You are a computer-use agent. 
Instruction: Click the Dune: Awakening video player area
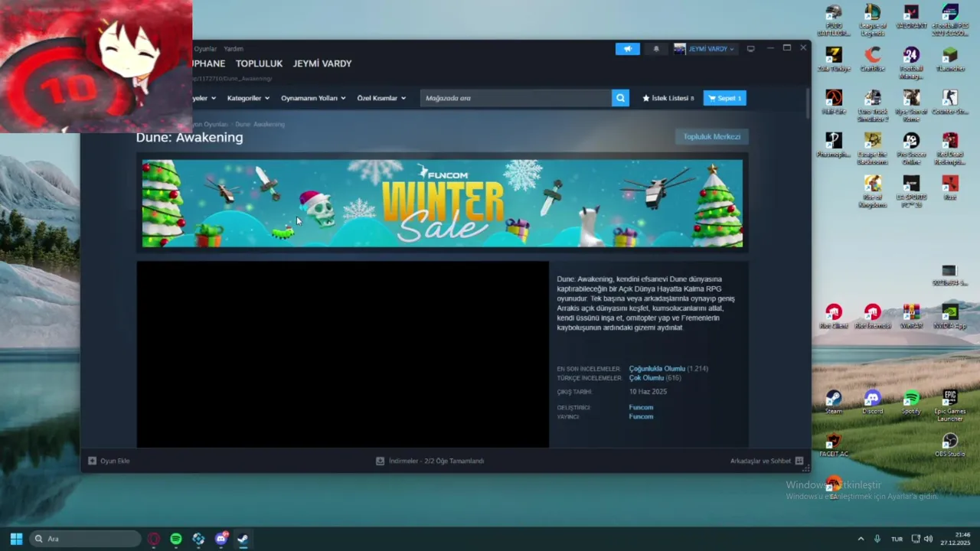point(343,354)
